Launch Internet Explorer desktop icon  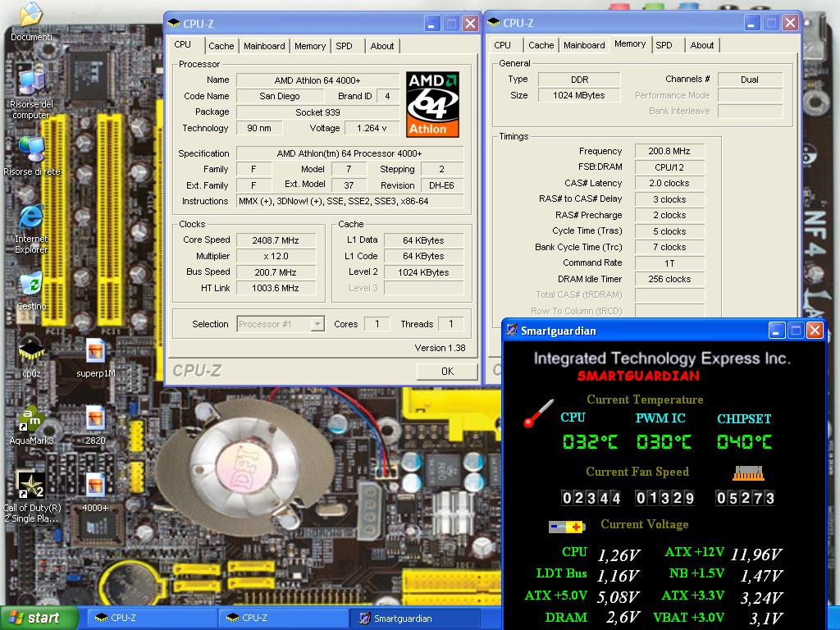[x=32, y=217]
